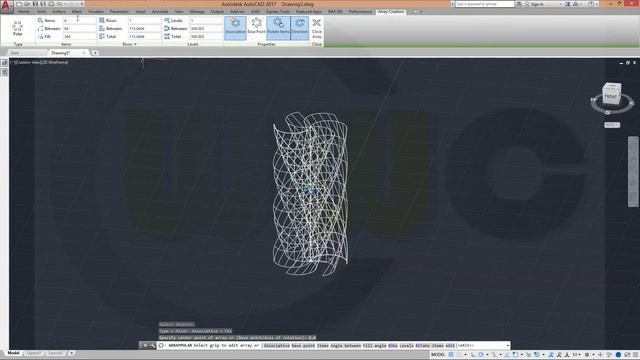
Task: Click the Rows Between distance field
Action: [144, 29]
